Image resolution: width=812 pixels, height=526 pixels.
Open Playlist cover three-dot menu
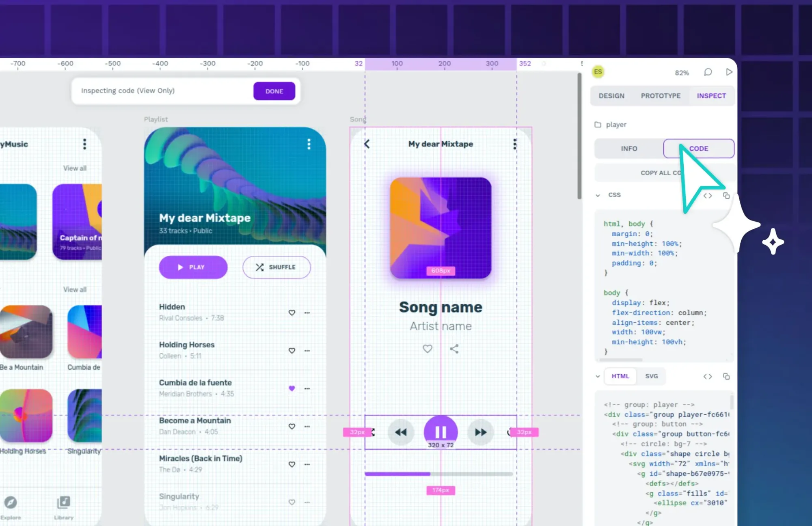click(309, 144)
